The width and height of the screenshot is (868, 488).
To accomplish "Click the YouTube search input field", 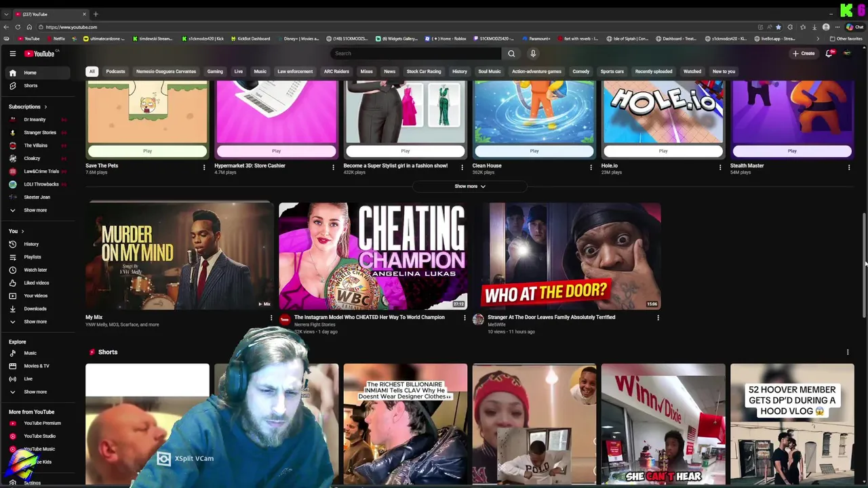I will (x=415, y=54).
